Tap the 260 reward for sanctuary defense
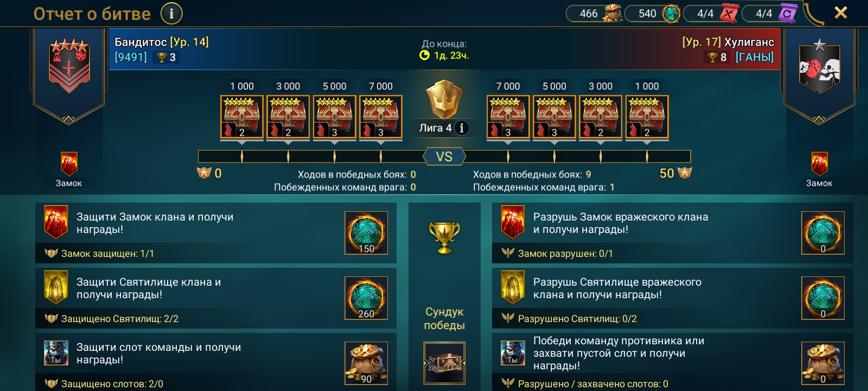This screenshot has width=868, height=391. [x=366, y=298]
